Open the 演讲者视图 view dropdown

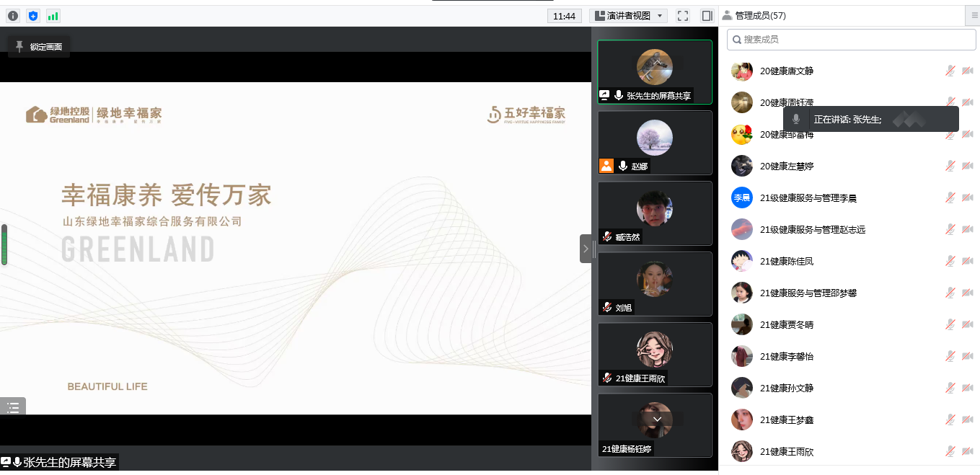(628, 16)
